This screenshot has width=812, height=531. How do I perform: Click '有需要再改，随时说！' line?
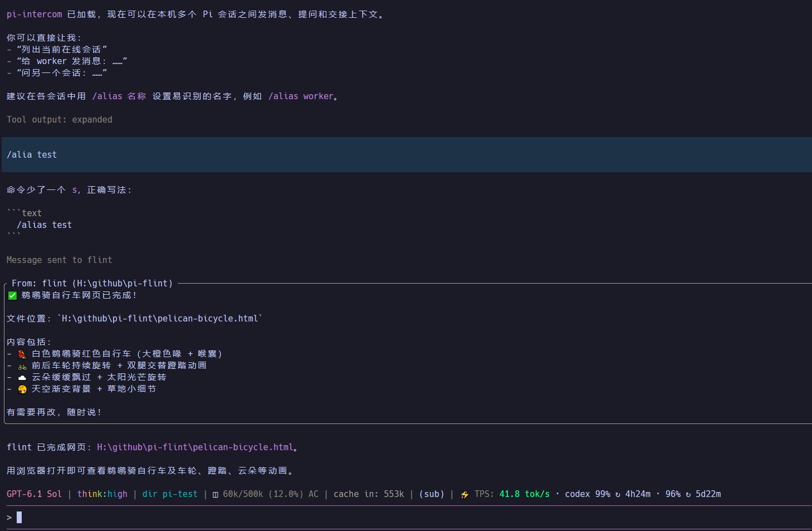[55, 412]
